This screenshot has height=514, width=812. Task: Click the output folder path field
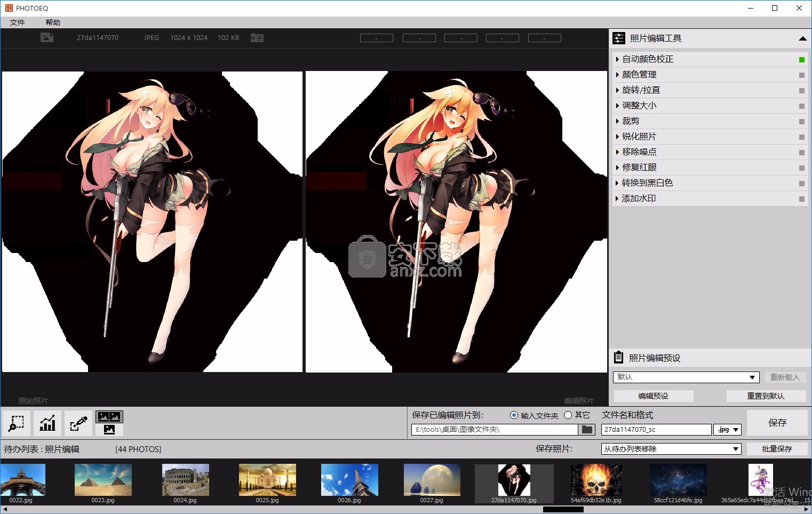pyautogui.click(x=495, y=430)
